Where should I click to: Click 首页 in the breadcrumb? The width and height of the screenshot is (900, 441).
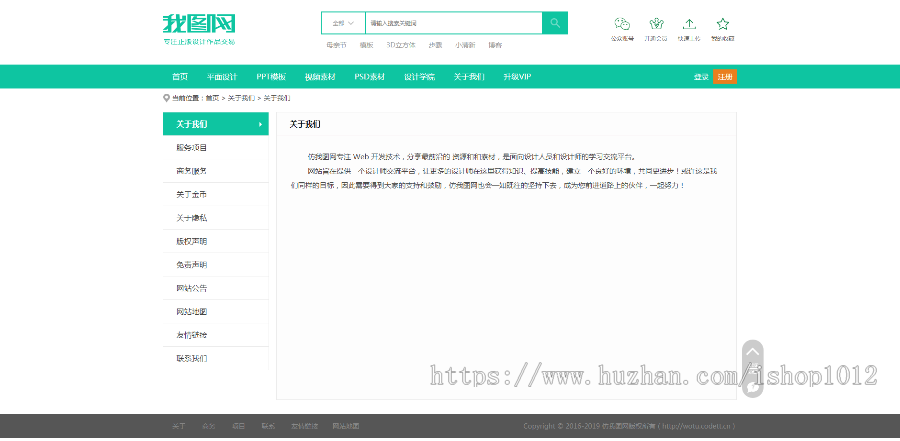click(212, 98)
